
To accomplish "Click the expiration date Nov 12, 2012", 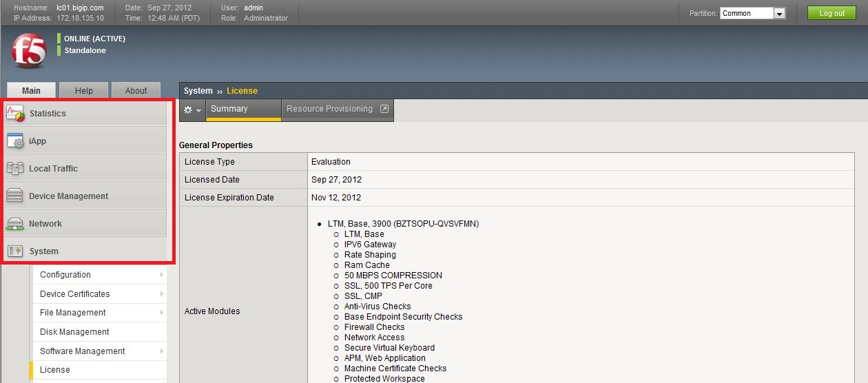I will (336, 198).
